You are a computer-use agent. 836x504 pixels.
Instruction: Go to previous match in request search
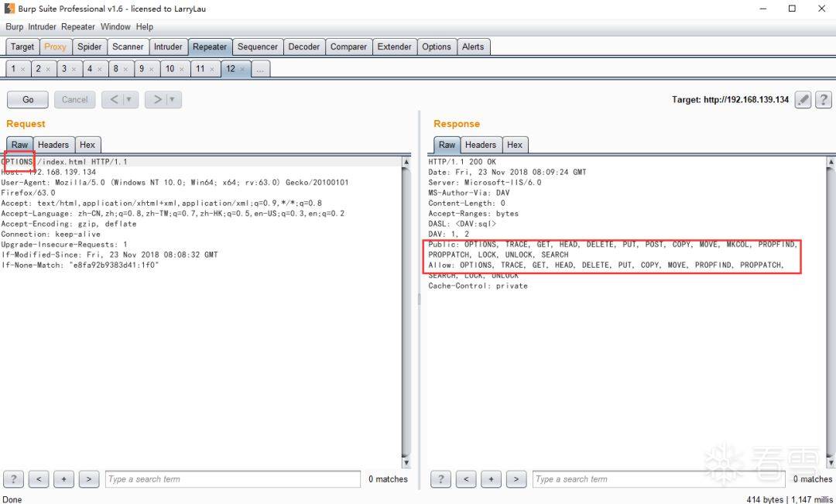click(39, 479)
